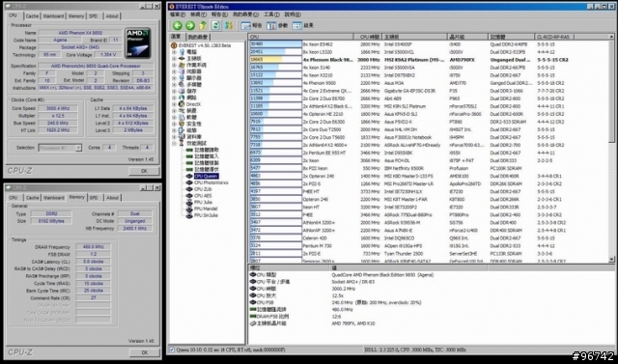This screenshot has height=364, width=618.
Task: Click the green Back arrow in EVEREST toolbar
Action: point(178,26)
